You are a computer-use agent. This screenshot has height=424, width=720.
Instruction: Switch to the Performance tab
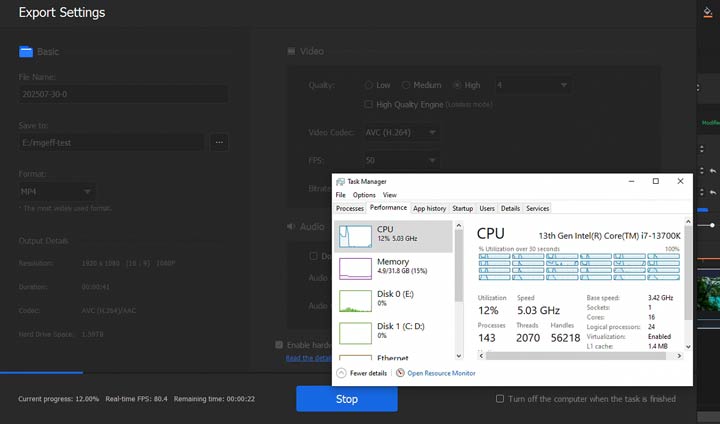(x=388, y=208)
